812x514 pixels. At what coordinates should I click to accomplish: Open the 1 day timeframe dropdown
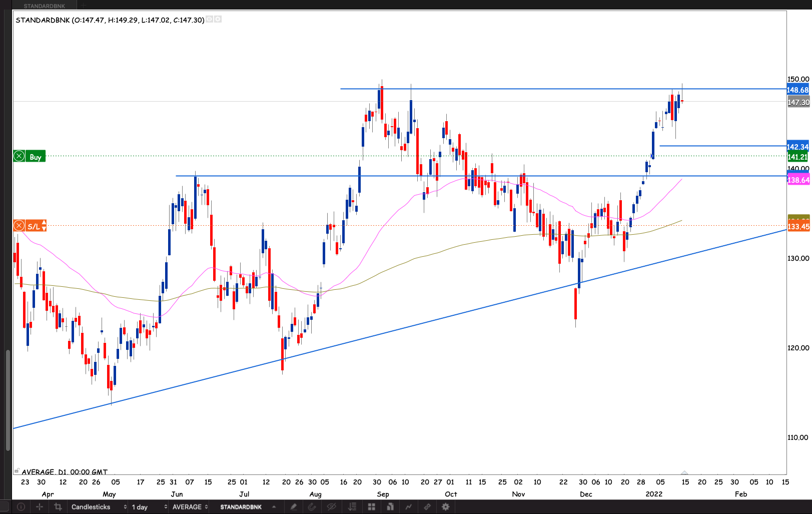149,507
